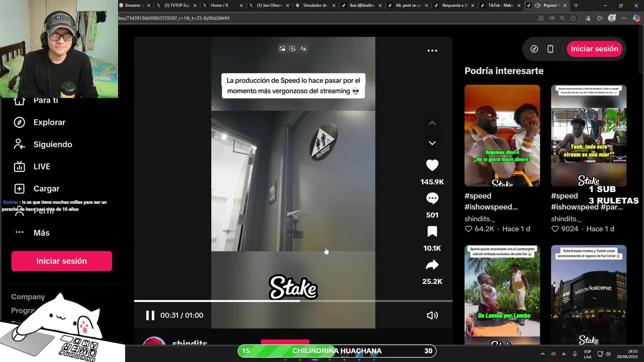Switch to the 'TVTOP Esp' X browser tab
This screenshot has height=362, width=644.
pyautogui.click(x=177, y=6)
